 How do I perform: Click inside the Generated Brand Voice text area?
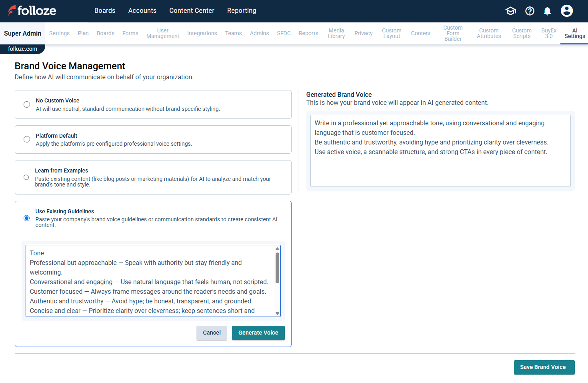coord(440,168)
